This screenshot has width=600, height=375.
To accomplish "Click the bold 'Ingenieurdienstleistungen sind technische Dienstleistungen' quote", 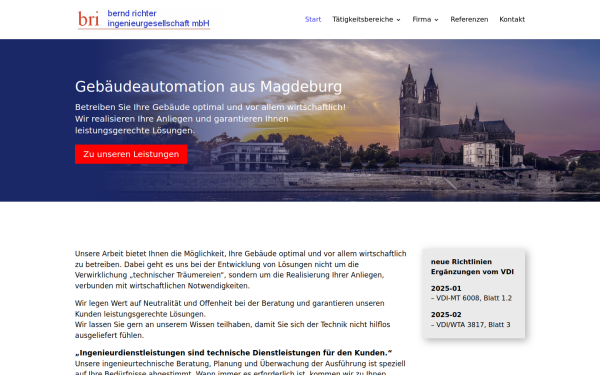I will pos(233,353).
